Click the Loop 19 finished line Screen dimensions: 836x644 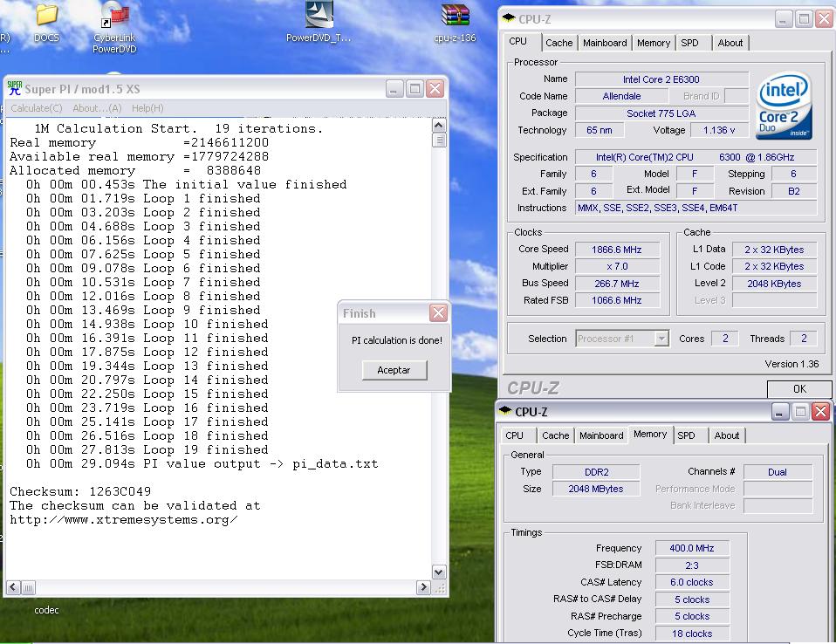point(147,450)
